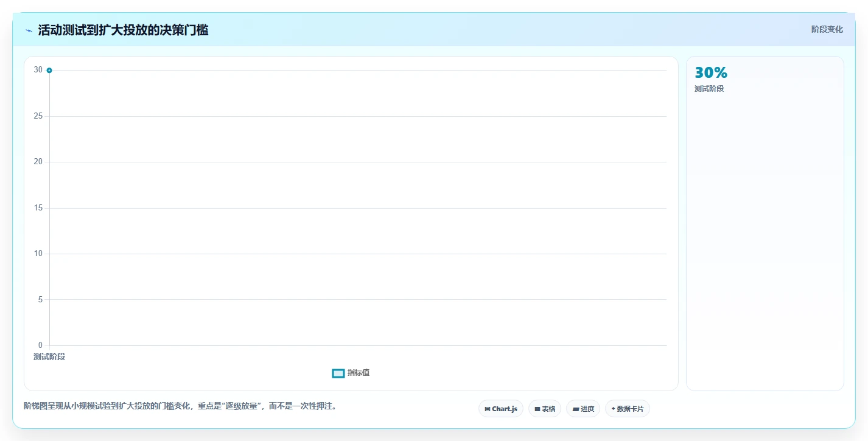The image size is (868, 441).
Task: Click the data point at 30
Action: (49, 71)
